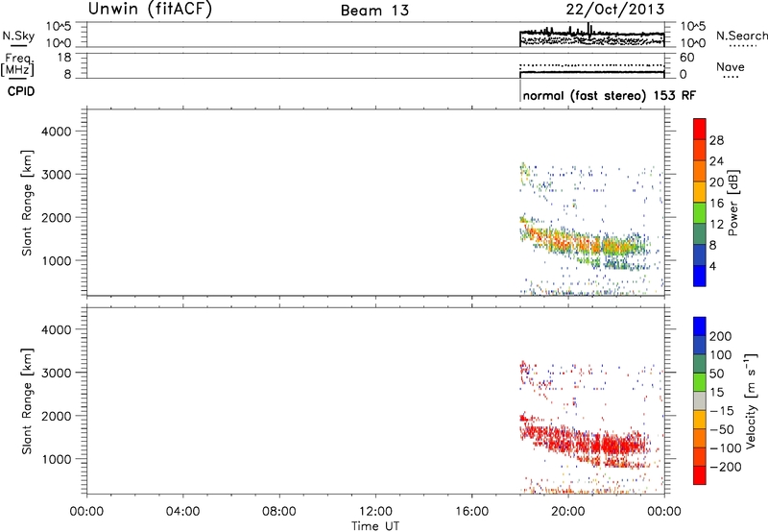The height and width of the screenshot is (532, 768).
Task: Pick the bright blue bottom segment of power colorbar
Action: [x=700, y=277]
